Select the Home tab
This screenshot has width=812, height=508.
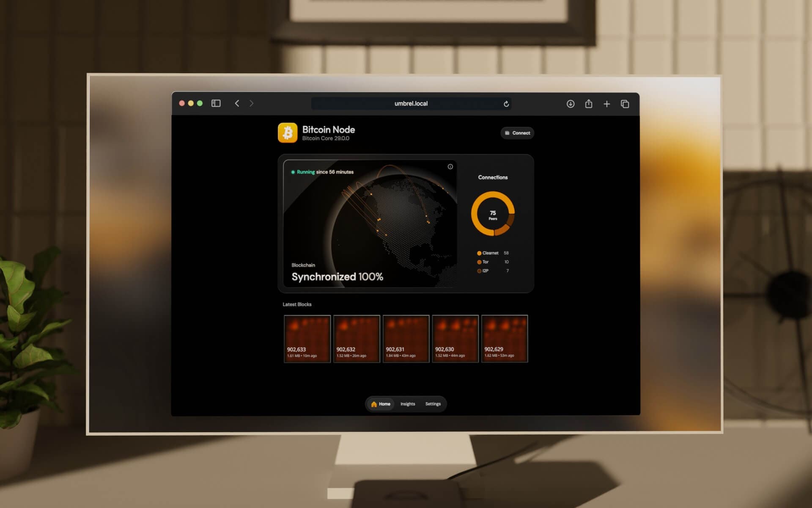click(x=381, y=404)
